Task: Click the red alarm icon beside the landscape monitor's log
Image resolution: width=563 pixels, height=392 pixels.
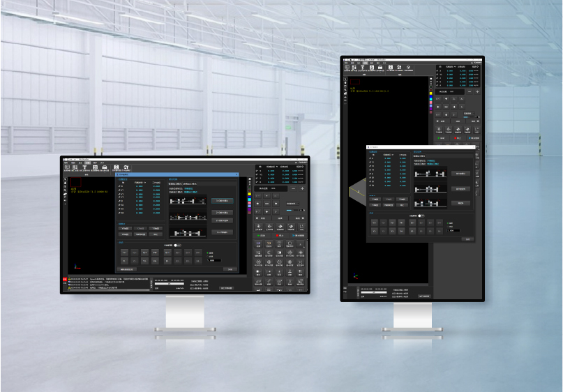Action: (64, 280)
